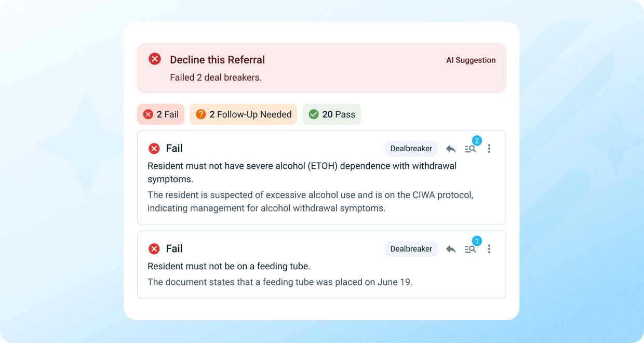
Task: Open evidence search icon on feeding tube card
Action: tap(471, 249)
